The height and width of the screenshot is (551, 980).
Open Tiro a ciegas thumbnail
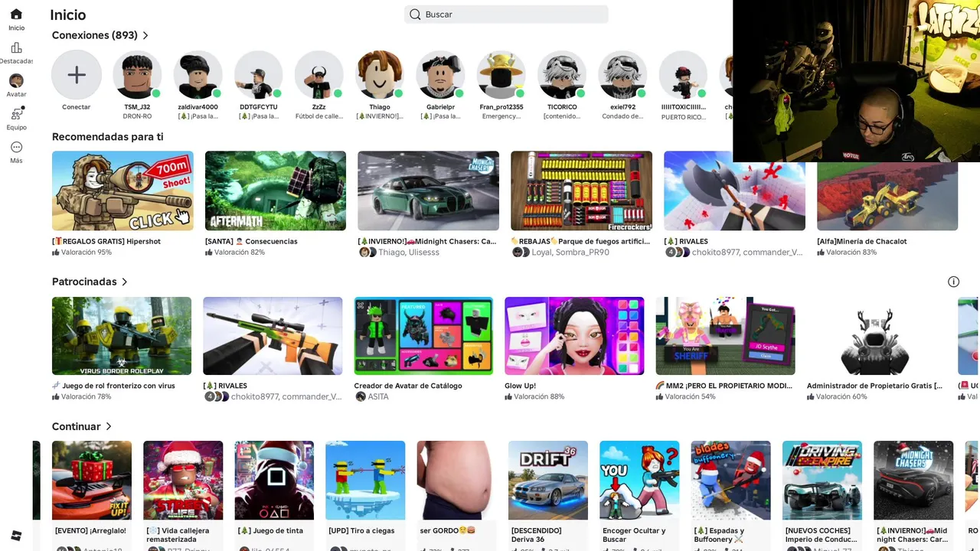tap(365, 481)
